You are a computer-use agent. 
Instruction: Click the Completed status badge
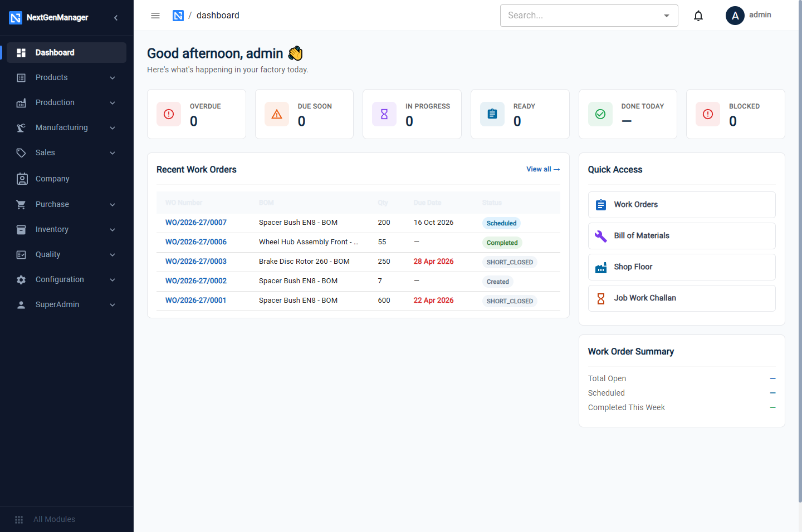pyautogui.click(x=502, y=243)
